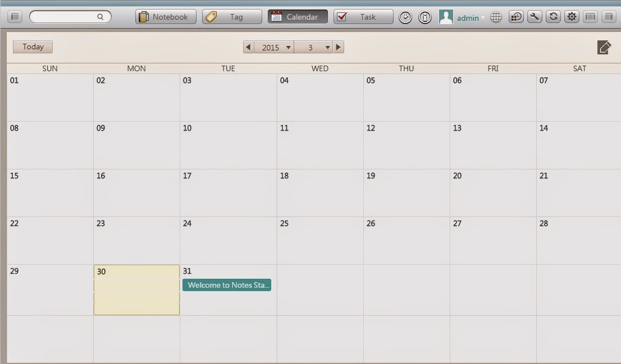Open the gear settings icon

pyautogui.click(x=572, y=17)
